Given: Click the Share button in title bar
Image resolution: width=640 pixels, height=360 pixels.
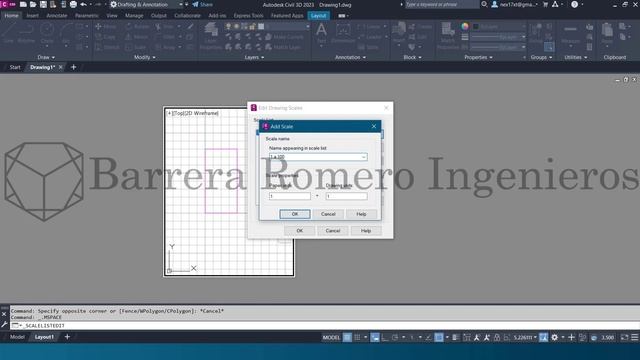Looking at the screenshot, I should click(202, 4).
